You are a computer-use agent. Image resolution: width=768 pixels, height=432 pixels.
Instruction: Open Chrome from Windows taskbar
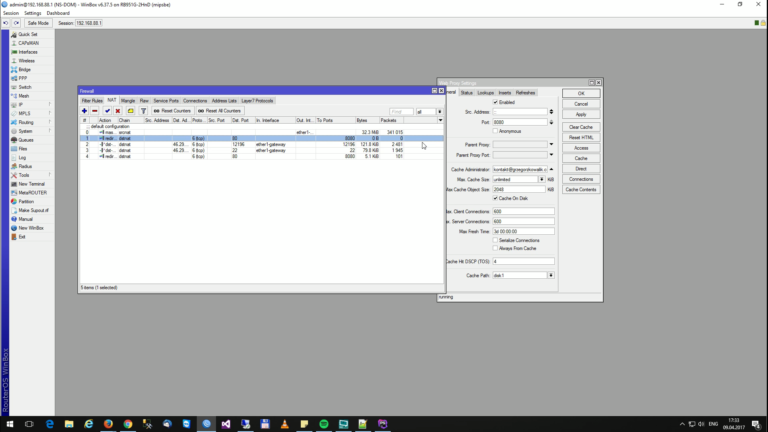[128, 424]
